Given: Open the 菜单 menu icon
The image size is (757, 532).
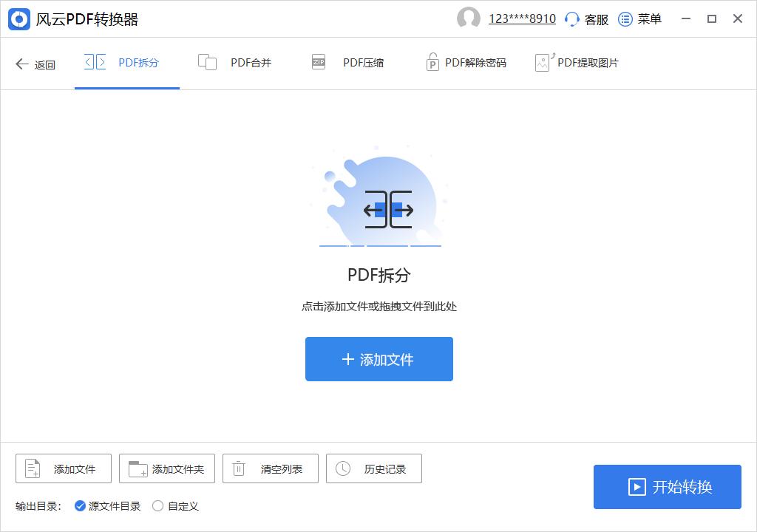Looking at the screenshot, I should click(x=625, y=19).
